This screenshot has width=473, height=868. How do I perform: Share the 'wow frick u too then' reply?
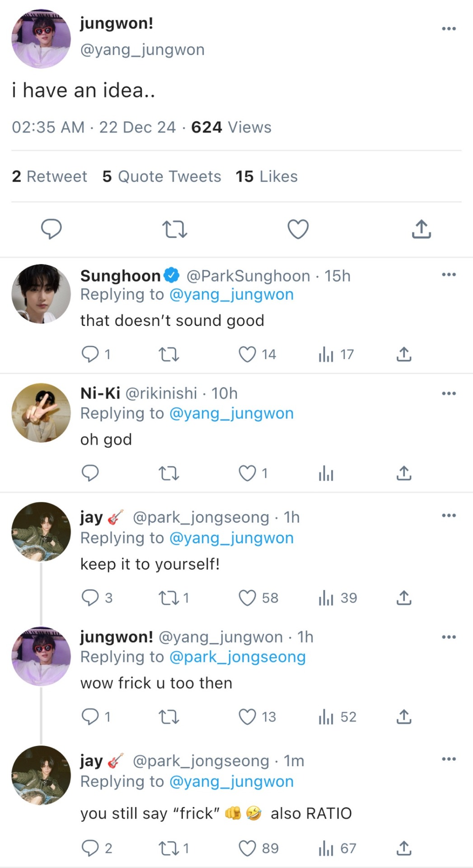(404, 717)
